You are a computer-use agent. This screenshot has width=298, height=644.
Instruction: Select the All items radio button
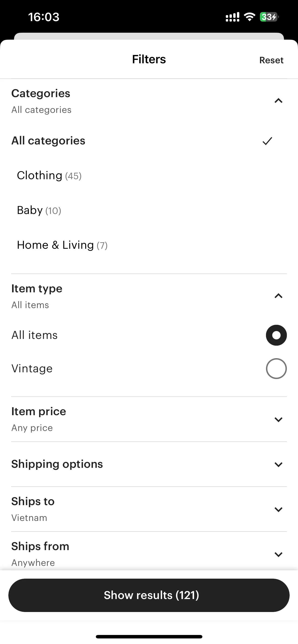(276, 335)
